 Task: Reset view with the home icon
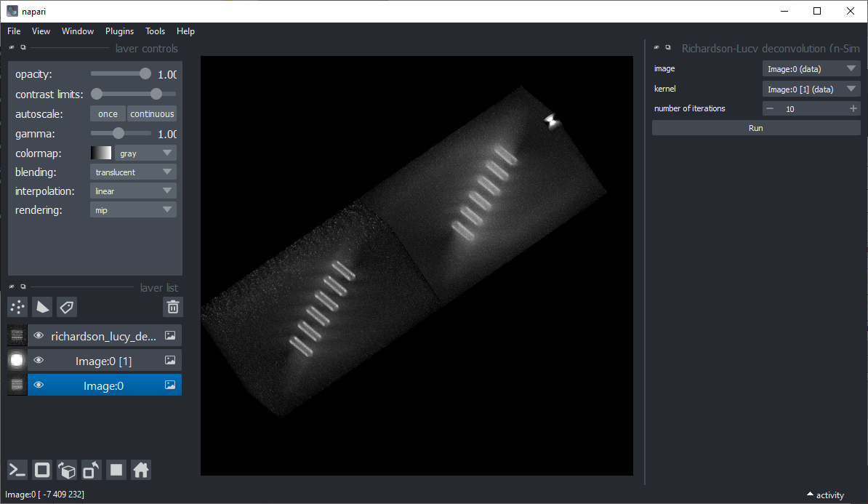click(x=141, y=471)
